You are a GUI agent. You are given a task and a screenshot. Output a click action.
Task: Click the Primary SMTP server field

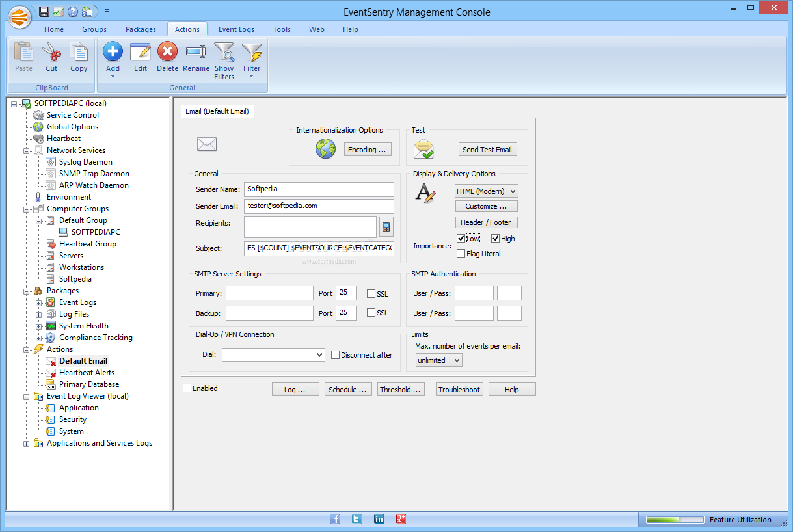point(269,293)
